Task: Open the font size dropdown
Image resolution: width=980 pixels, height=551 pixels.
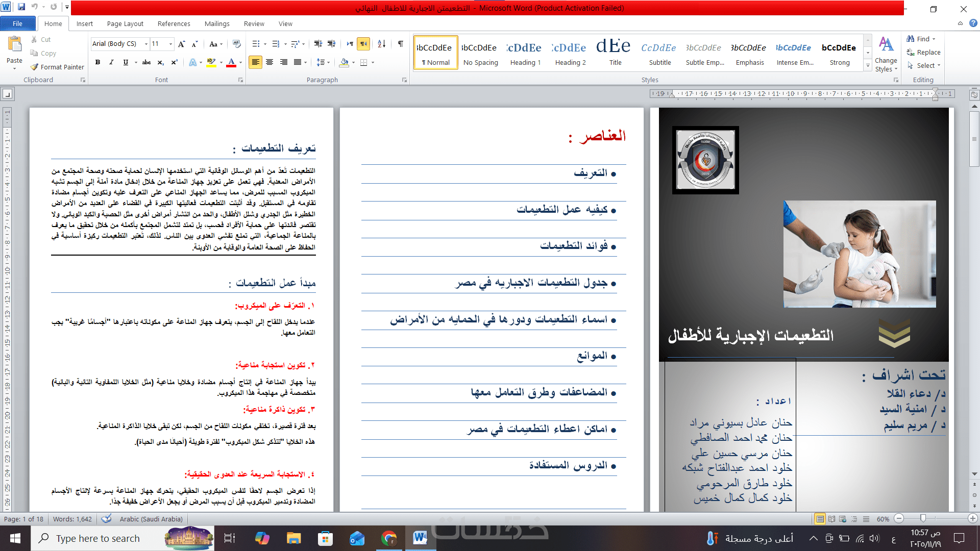Action: [x=170, y=44]
